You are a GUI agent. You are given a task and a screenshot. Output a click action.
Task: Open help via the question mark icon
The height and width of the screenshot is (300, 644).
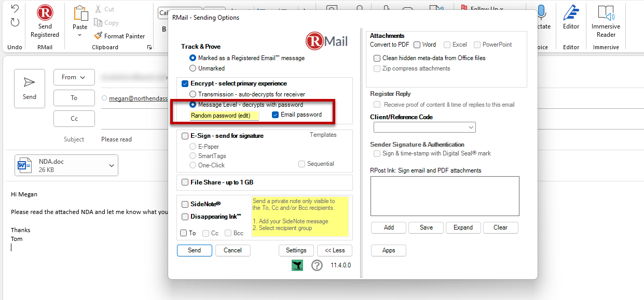(x=317, y=265)
